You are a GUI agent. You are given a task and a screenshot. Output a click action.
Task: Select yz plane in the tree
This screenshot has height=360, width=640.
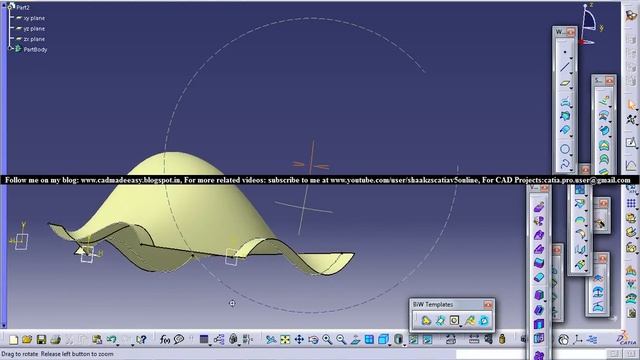pos(34,29)
